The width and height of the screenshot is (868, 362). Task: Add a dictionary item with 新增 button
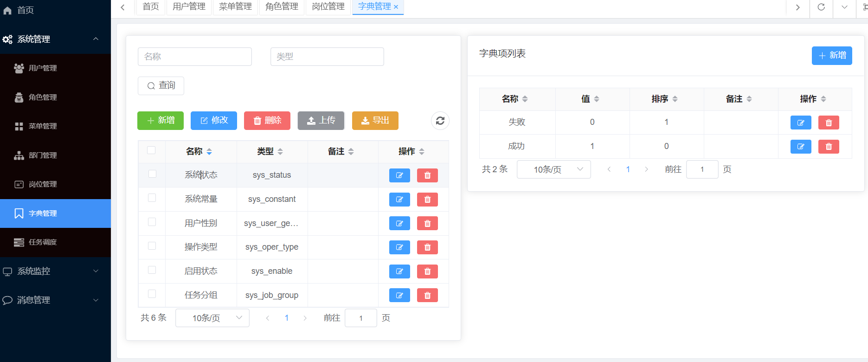[832, 56]
